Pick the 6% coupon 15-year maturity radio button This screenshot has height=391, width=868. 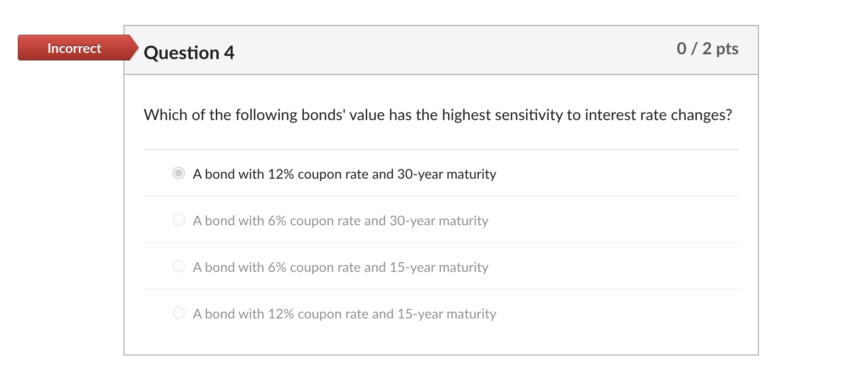179,266
